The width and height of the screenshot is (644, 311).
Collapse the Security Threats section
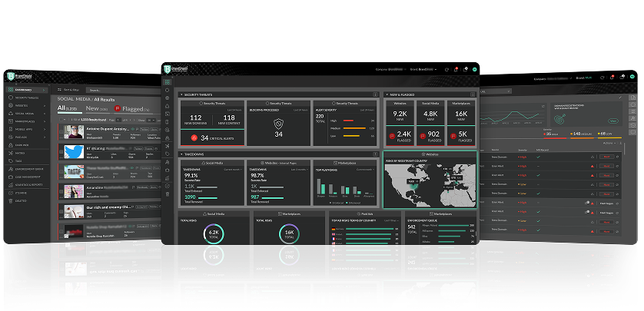point(181,94)
